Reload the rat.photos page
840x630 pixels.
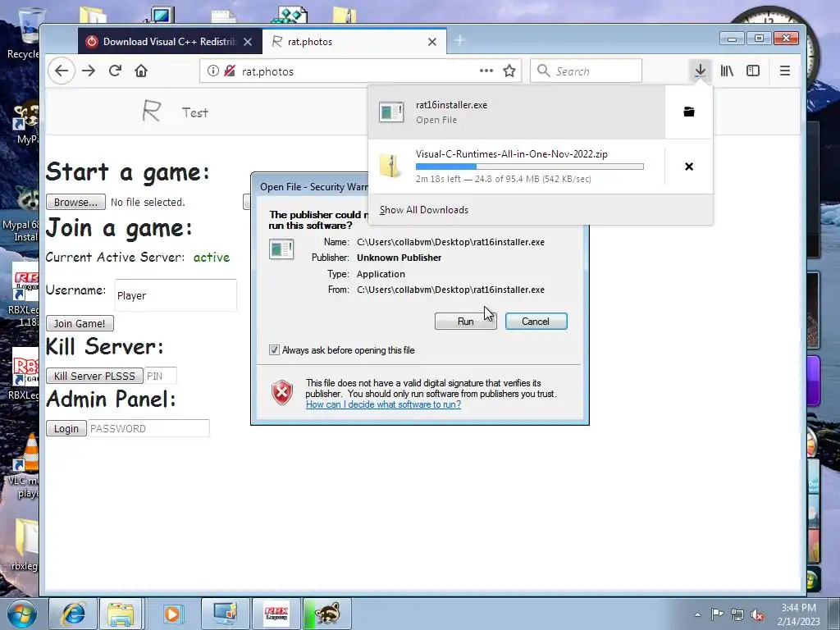tap(115, 71)
